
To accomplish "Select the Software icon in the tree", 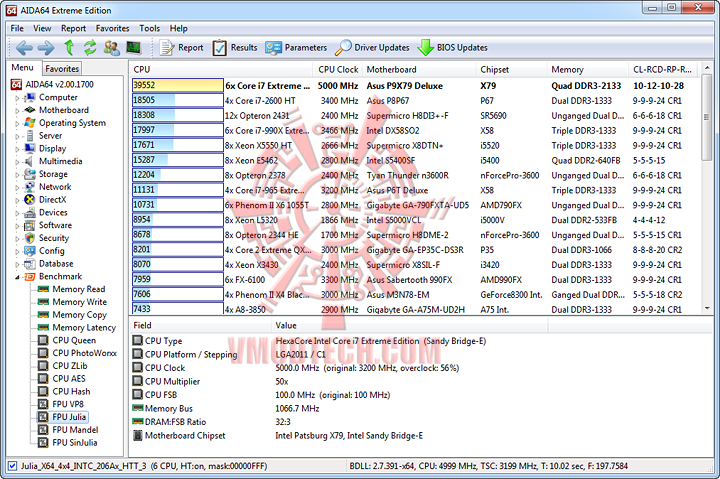I will (29, 225).
